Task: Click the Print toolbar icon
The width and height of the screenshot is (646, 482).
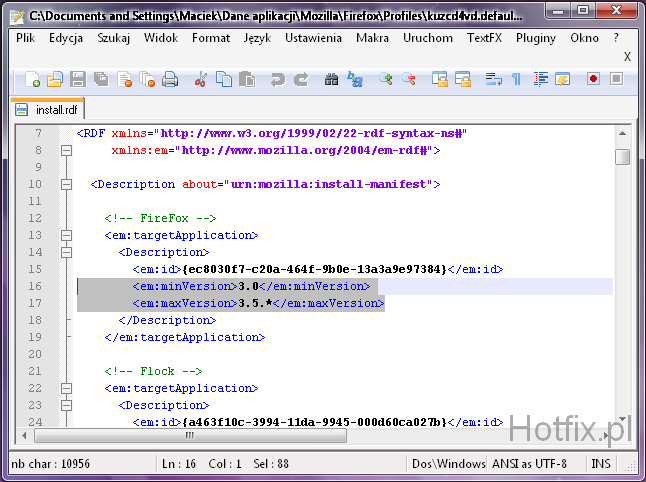Action: [170, 79]
